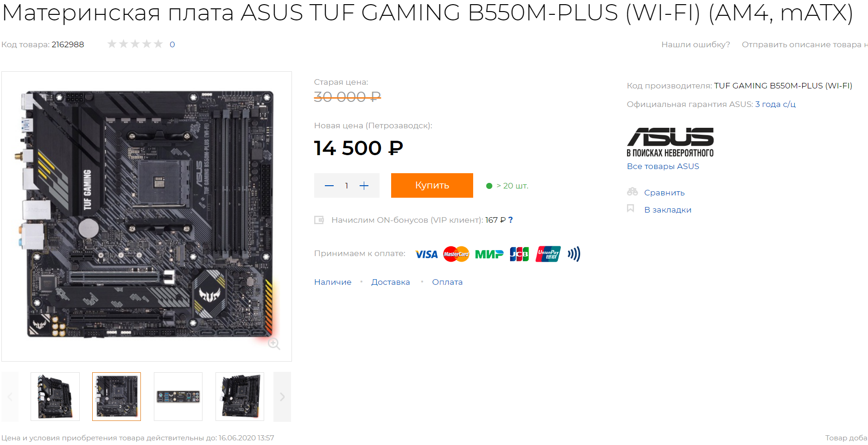Screen dimensions: 868x445
Task: Click the Купить buy button
Action: coord(432,185)
